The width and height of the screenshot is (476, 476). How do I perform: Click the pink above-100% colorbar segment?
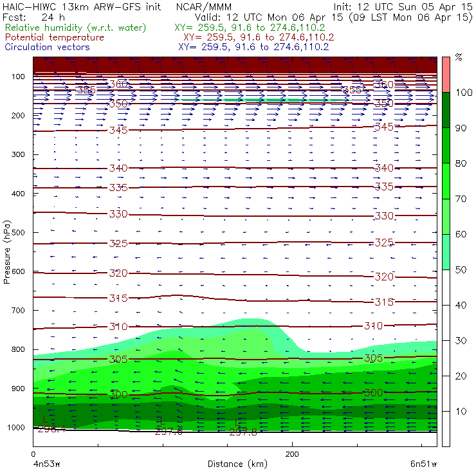coord(446,75)
